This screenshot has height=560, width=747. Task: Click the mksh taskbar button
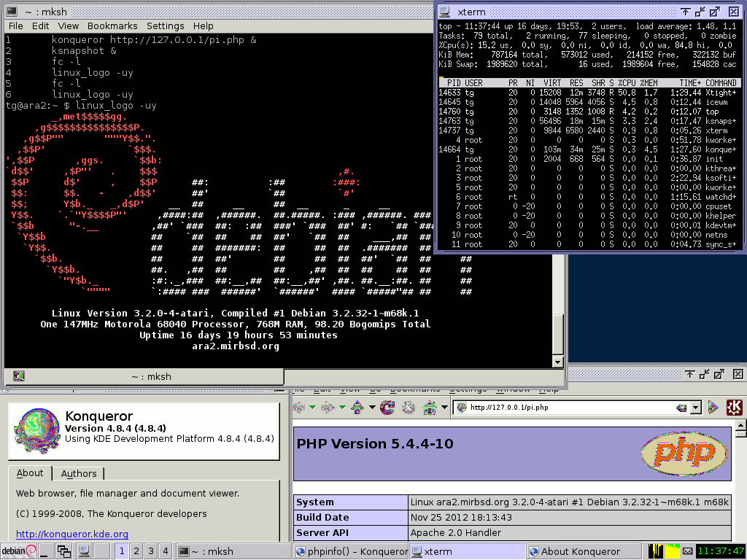[233, 551]
